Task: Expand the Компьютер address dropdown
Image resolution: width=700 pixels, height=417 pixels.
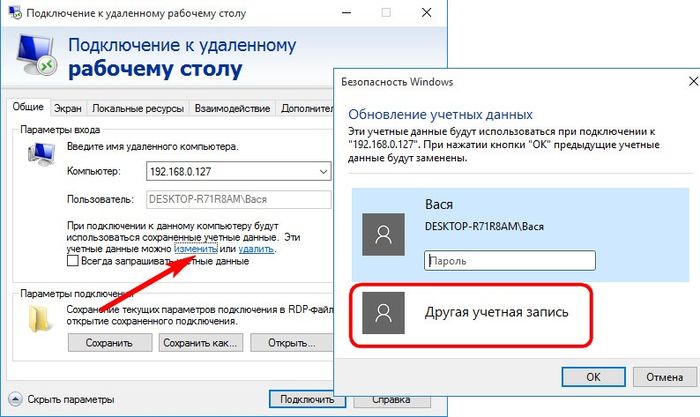Action: click(x=321, y=172)
